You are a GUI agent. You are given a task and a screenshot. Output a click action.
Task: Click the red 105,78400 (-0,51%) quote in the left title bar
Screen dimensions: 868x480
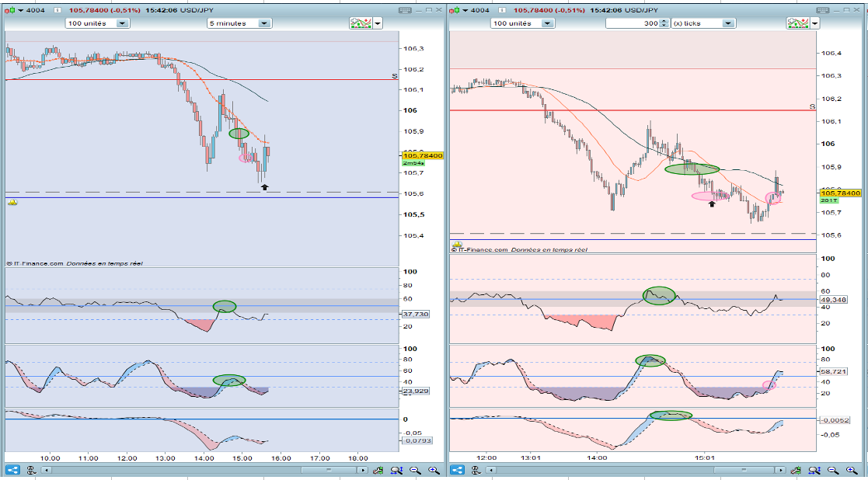103,10
